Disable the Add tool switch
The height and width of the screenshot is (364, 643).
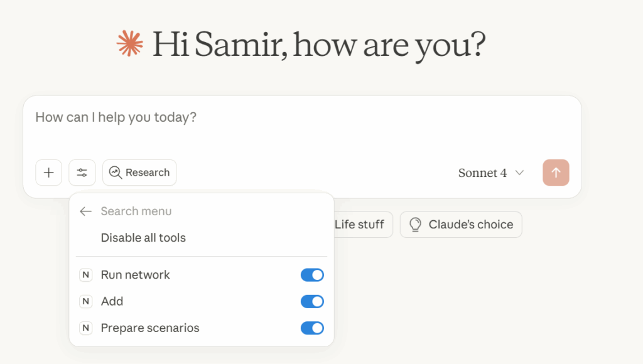point(312,301)
